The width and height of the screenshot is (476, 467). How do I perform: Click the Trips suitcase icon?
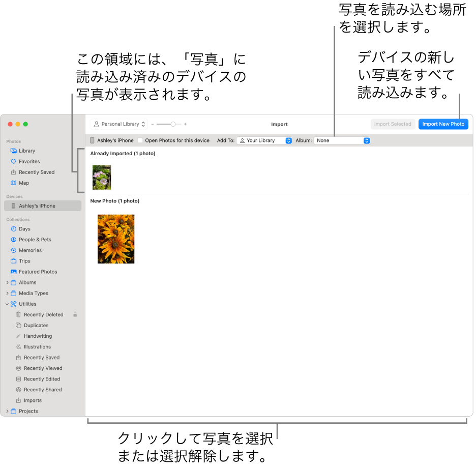13,261
